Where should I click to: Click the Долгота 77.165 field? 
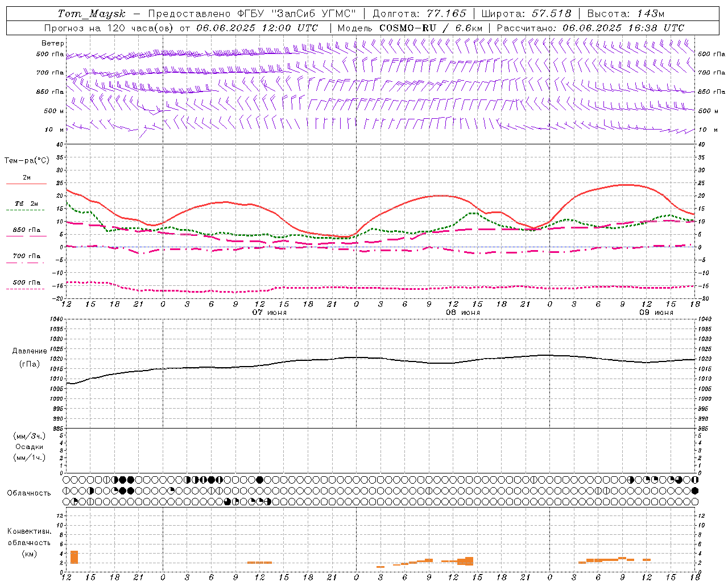click(x=419, y=14)
